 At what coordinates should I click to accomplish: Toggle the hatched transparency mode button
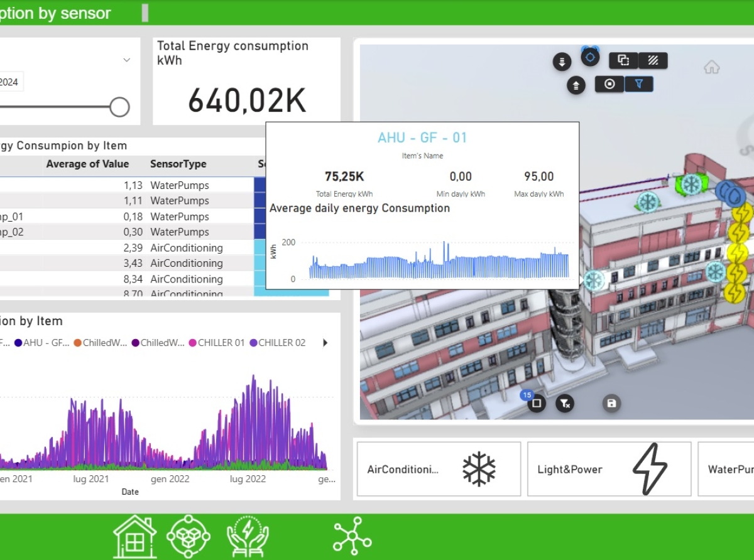coord(653,60)
